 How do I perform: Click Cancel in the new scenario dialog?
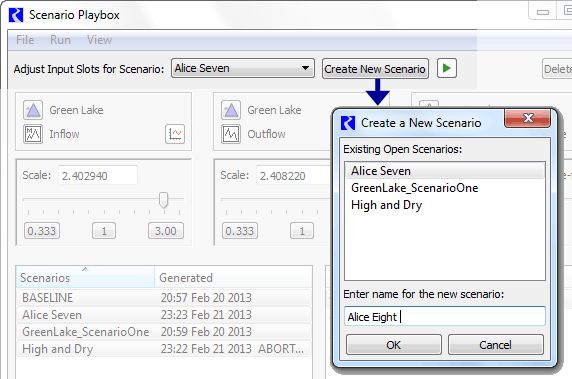click(495, 345)
